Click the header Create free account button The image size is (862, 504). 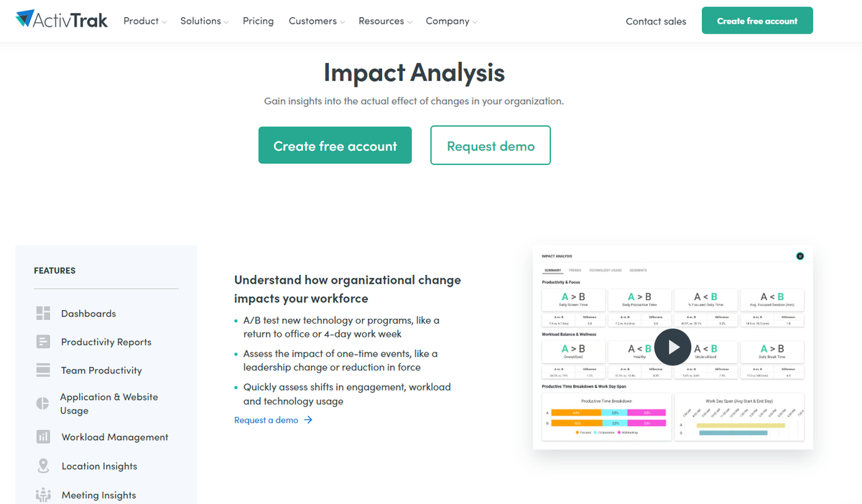pyautogui.click(x=757, y=21)
